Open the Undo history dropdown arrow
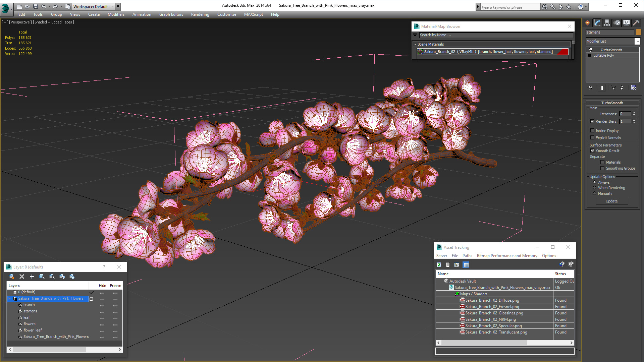Image resolution: width=644 pixels, height=362 pixels. 49,6
